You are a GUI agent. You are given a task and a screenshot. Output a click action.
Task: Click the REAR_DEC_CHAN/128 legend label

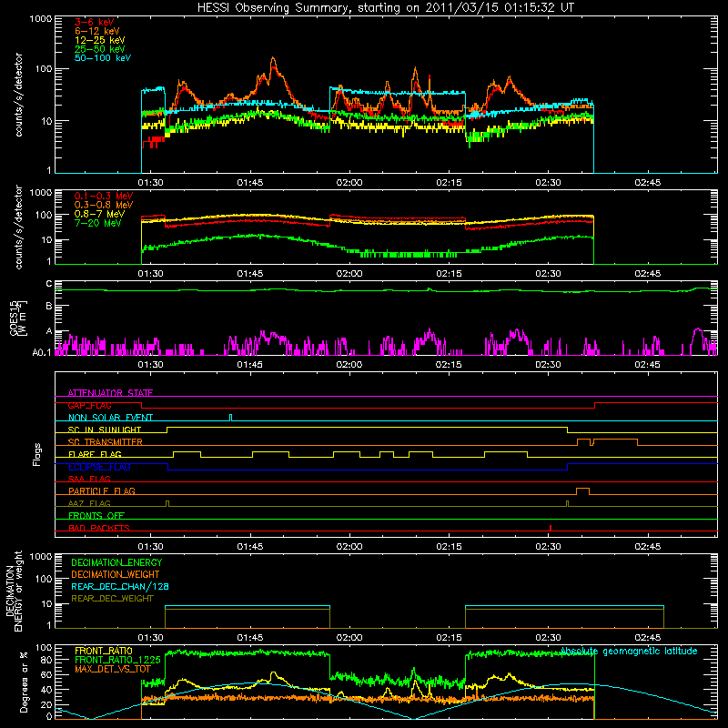click(120, 586)
